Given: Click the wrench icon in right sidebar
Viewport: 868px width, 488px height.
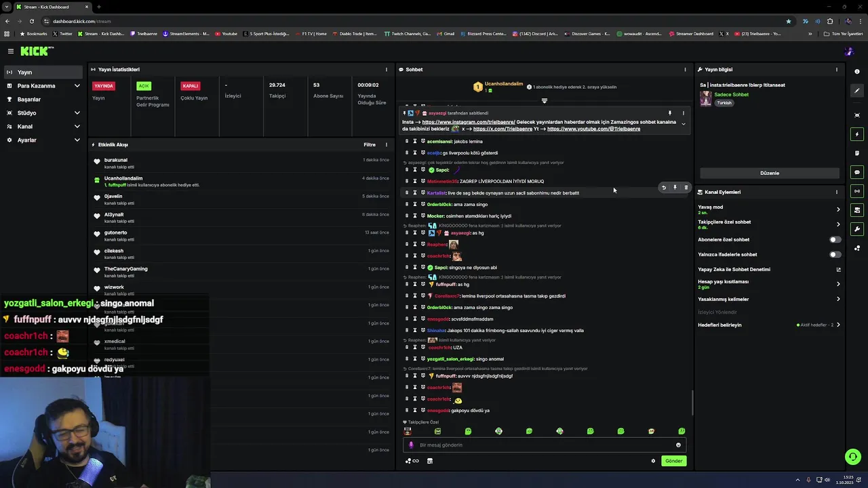Looking at the screenshot, I should (x=857, y=229).
